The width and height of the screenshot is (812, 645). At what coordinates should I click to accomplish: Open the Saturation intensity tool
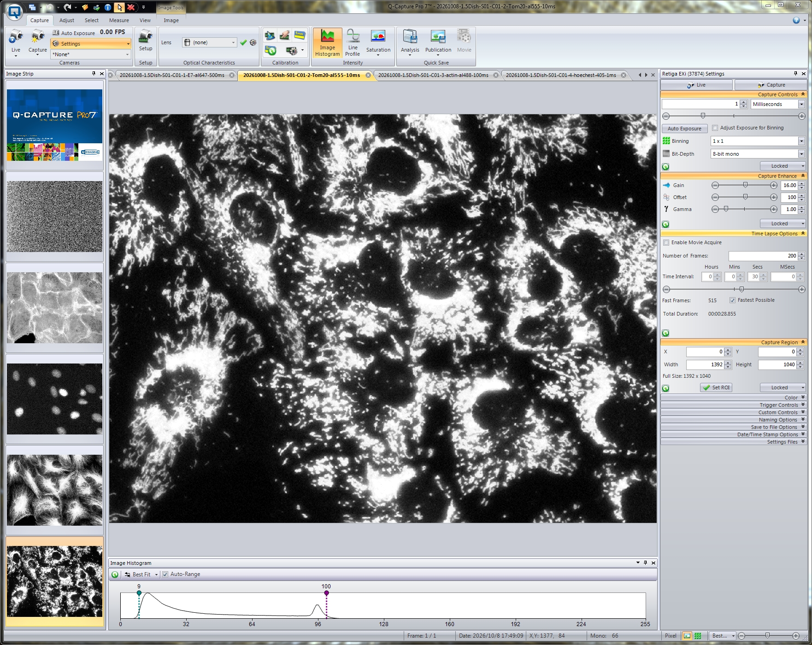point(378,43)
